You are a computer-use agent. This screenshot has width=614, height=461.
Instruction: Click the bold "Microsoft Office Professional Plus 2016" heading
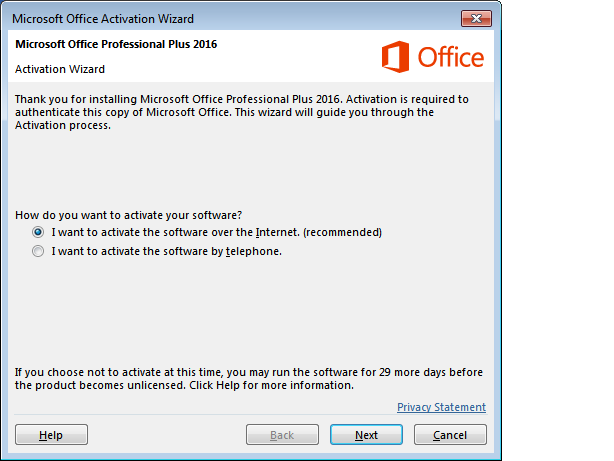(115, 45)
